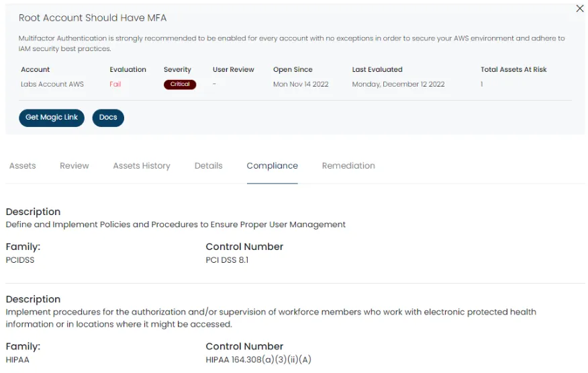Click the Open Since date Mon Nov 14 2022
The height and width of the screenshot is (373, 588).
(301, 85)
